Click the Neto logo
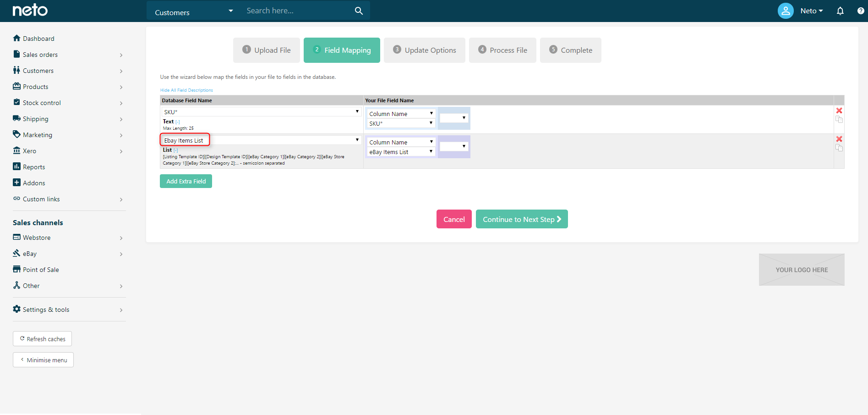Screen dimensions: 868x415 [x=30, y=10]
